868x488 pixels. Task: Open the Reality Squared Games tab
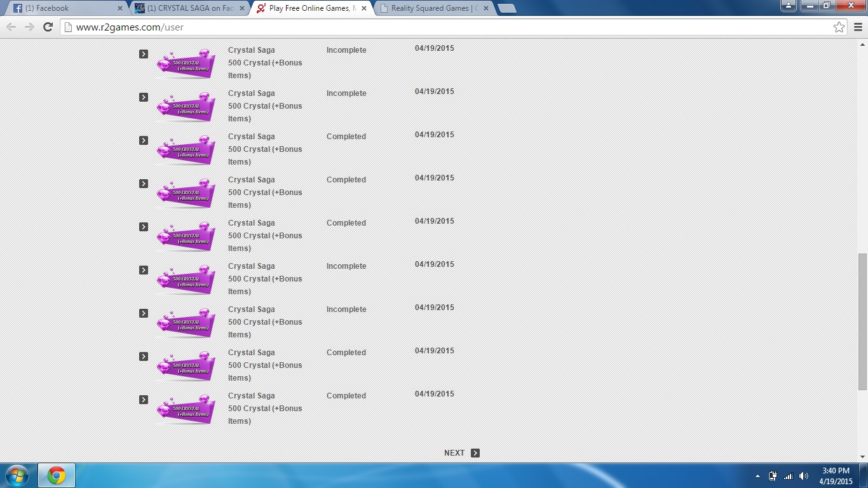[432, 8]
